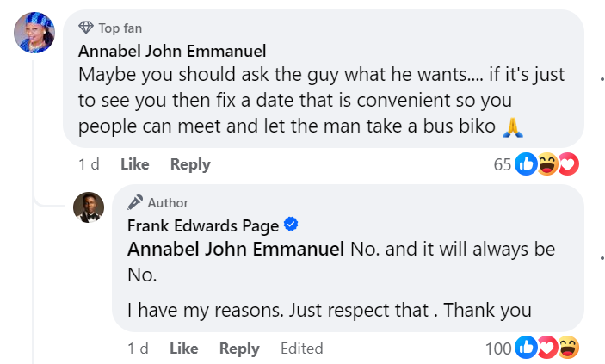Click the laughing emoji reaction on Annabel's comment
The width and height of the screenshot is (605, 364).
pyautogui.click(x=547, y=163)
